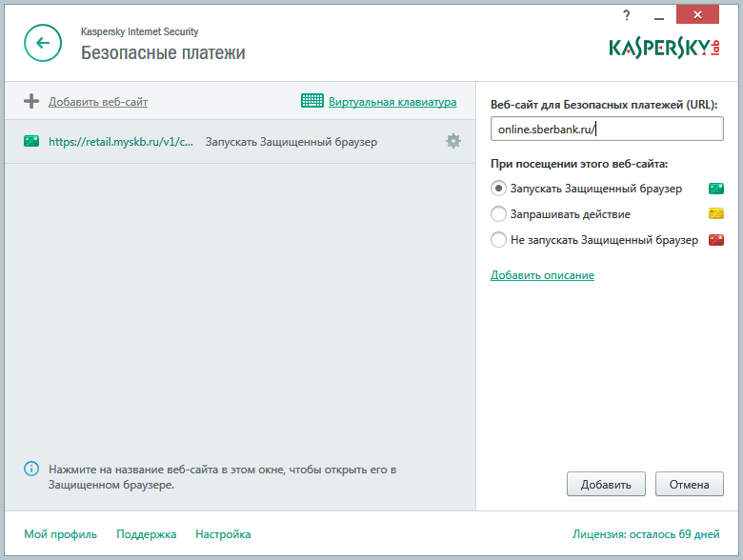
Task: Click the green card icon beside retail.myskb.ru
Action: (31, 141)
